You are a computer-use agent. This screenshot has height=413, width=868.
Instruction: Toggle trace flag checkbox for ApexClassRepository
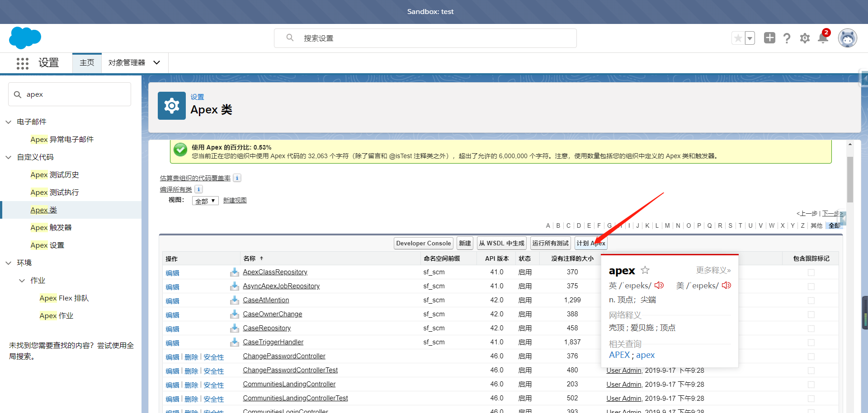pos(811,272)
